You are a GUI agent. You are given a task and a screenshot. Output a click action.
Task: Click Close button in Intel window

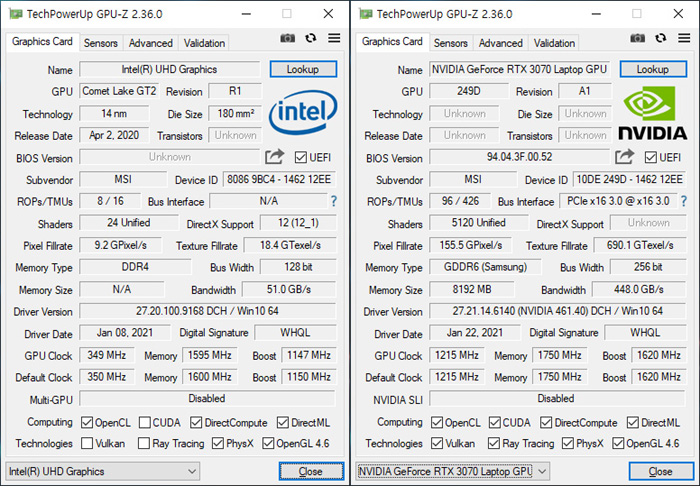[312, 472]
